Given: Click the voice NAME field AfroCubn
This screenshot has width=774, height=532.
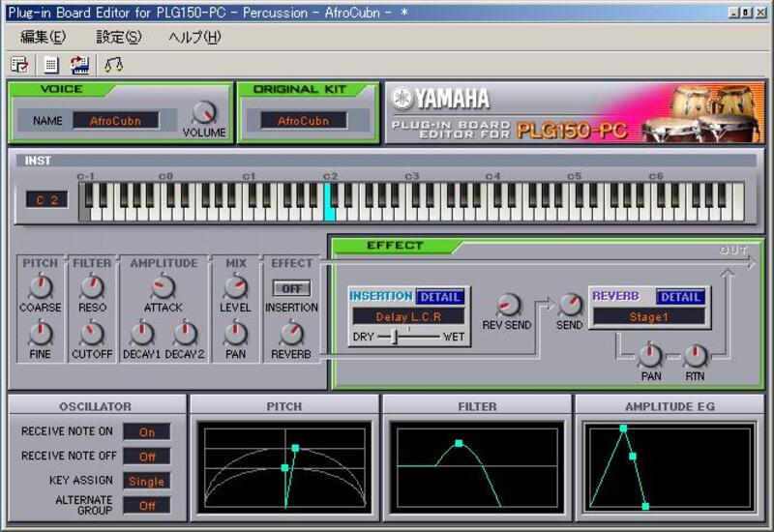Looking at the screenshot, I should [x=115, y=121].
